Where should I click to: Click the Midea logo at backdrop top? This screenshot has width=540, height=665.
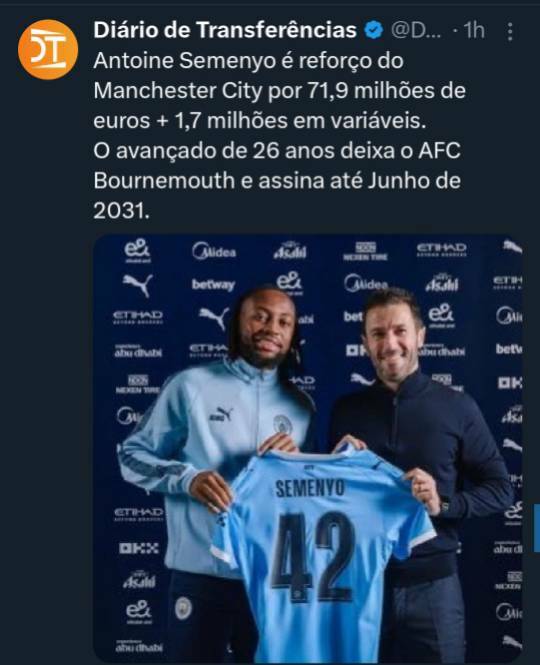click(214, 251)
